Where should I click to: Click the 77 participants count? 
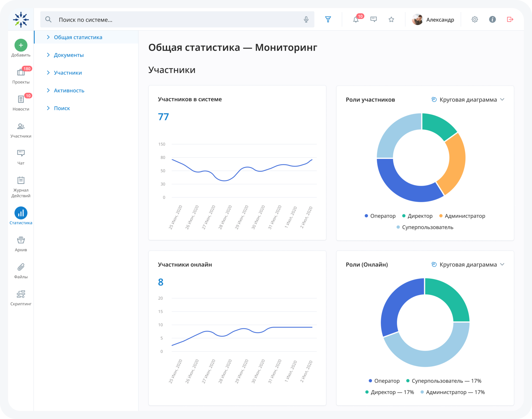pyautogui.click(x=163, y=117)
